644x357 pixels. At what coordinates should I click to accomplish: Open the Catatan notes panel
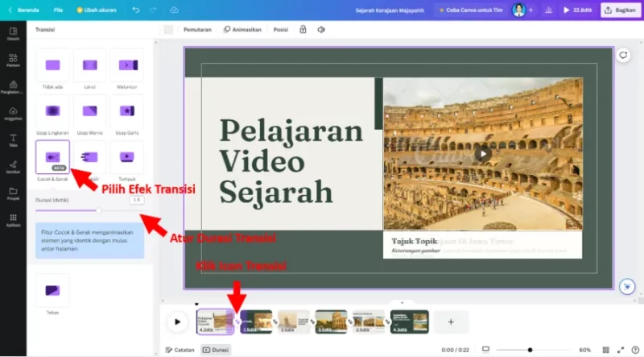click(180, 350)
